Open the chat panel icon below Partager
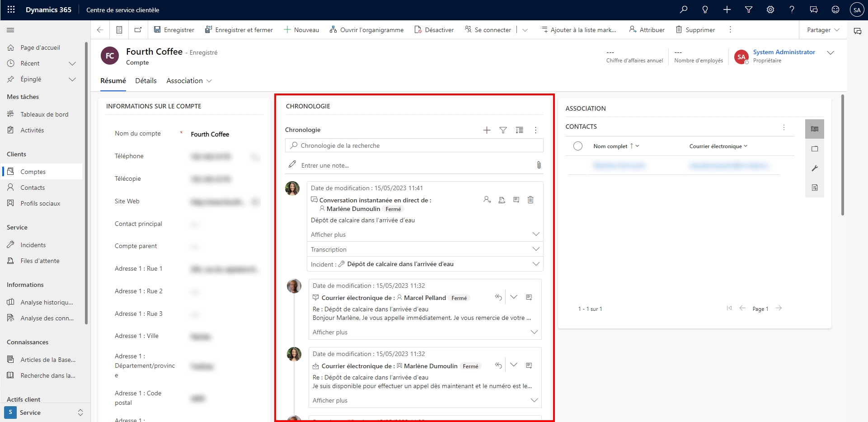868x422 pixels. pyautogui.click(x=857, y=31)
